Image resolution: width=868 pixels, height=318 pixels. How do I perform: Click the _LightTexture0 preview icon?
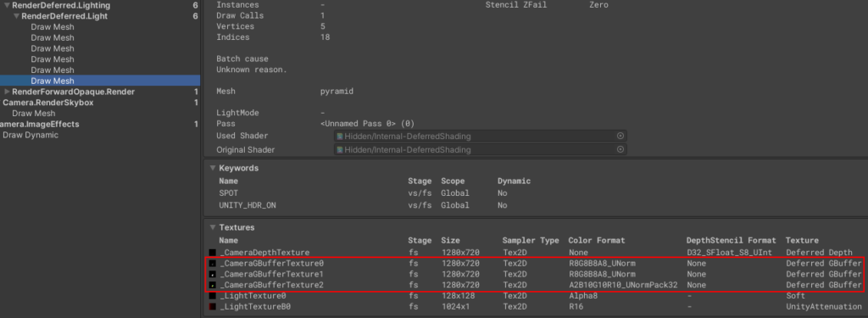(212, 296)
